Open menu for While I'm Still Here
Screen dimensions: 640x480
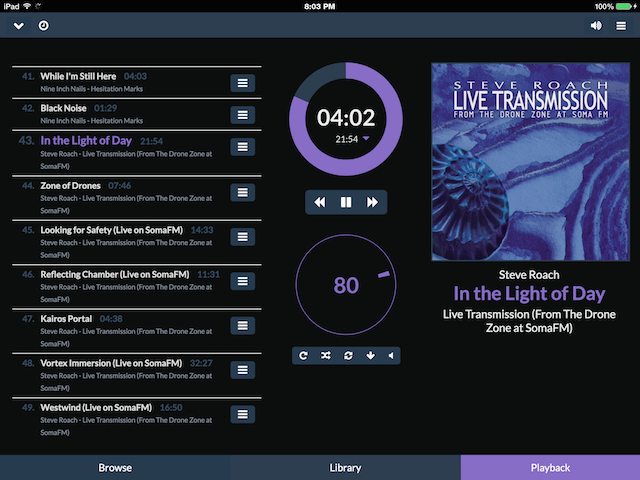[242, 83]
